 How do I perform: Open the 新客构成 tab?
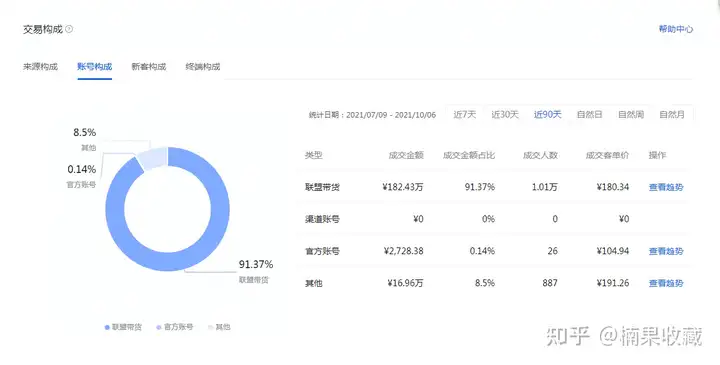[x=149, y=67]
